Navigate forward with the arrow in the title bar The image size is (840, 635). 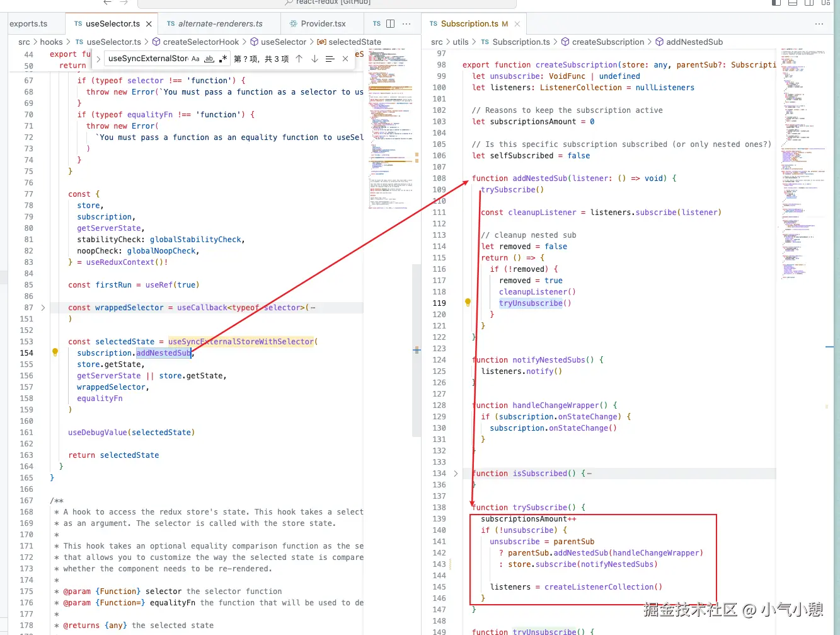(124, 3)
